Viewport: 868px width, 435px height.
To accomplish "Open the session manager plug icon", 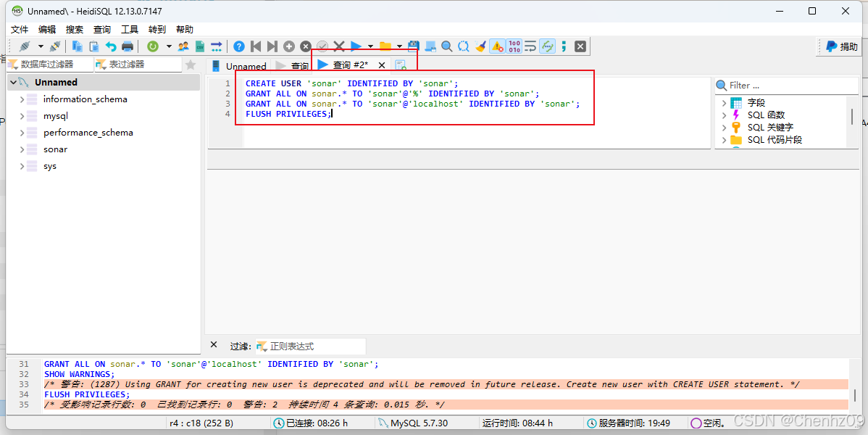I will [25, 46].
